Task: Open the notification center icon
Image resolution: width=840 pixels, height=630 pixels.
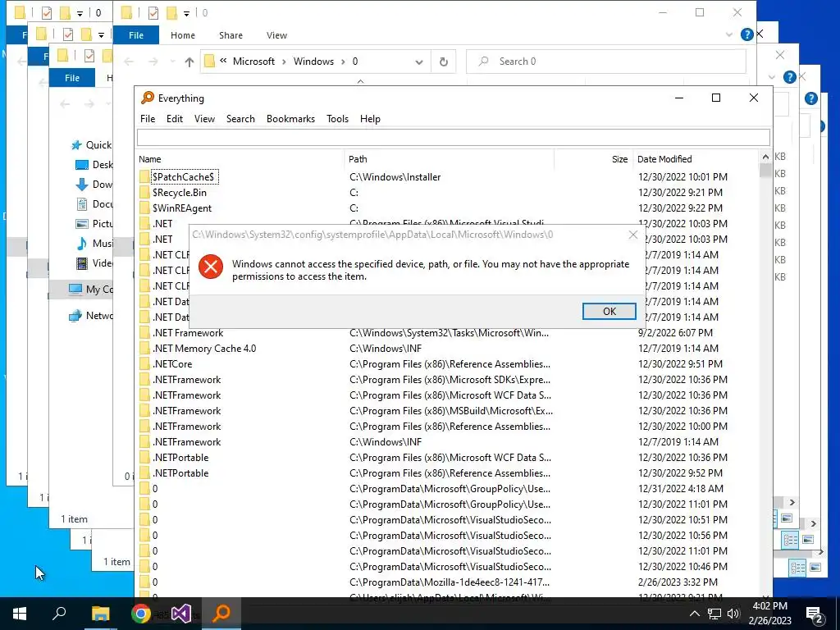Action: [815, 614]
